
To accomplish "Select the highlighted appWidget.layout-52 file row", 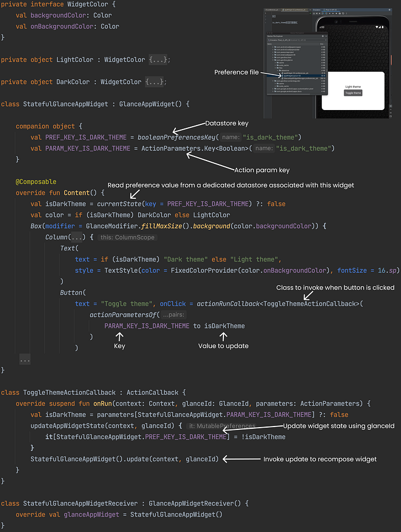I will pyautogui.click(x=296, y=76).
